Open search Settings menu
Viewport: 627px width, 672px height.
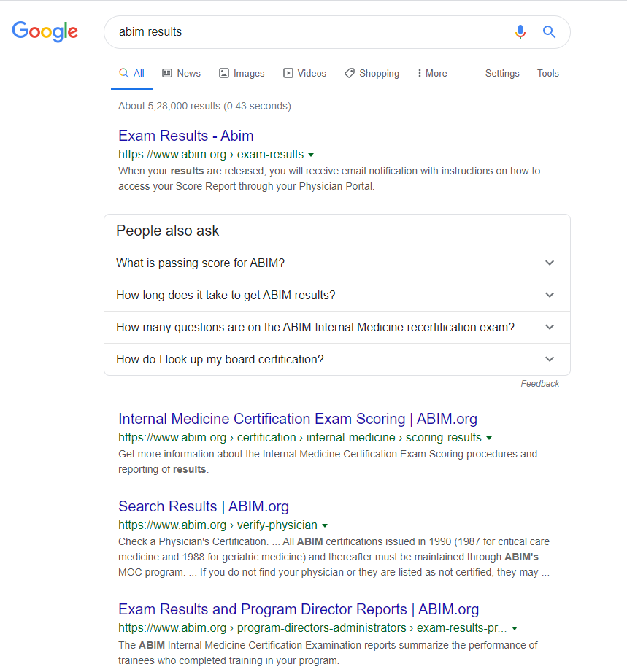click(502, 73)
